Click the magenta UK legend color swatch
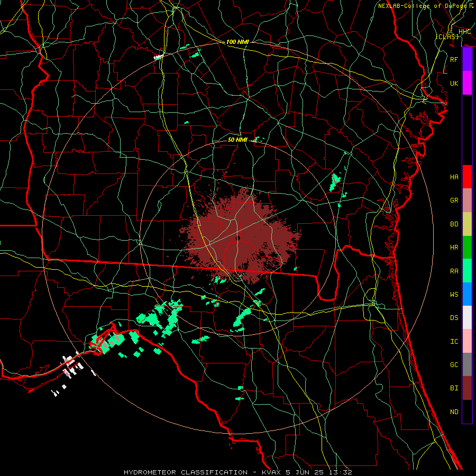The image size is (476, 476). point(467,83)
